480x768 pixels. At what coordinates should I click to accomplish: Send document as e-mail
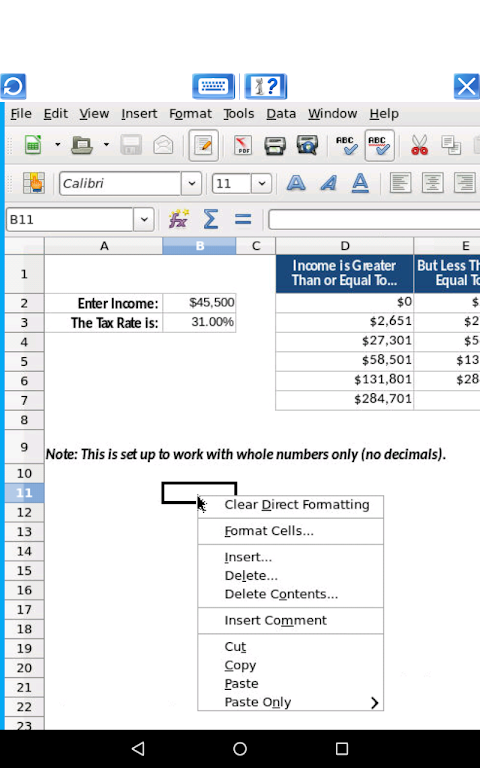(x=163, y=144)
